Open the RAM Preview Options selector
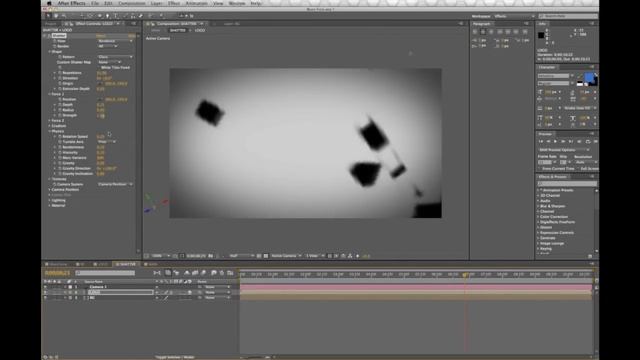The image size is (640, 360). (564, 150)
